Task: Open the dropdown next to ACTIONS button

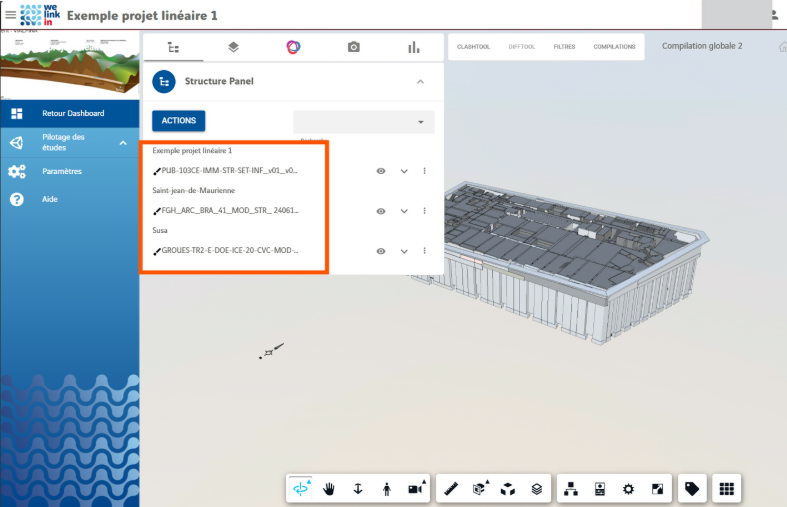Action: click(364, 121)
